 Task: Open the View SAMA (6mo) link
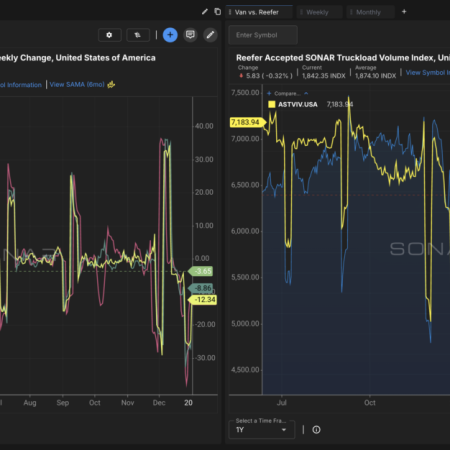pyautogui.click(x=77, y=85)
